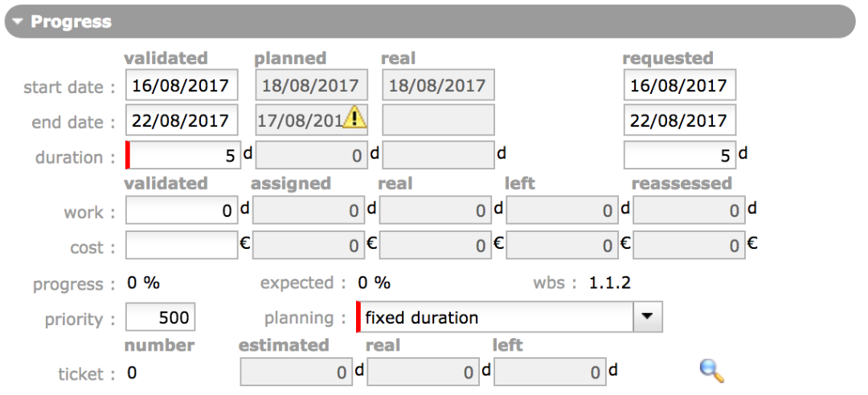
Task: Collapse the Progress section
Action: pos(18,22)
